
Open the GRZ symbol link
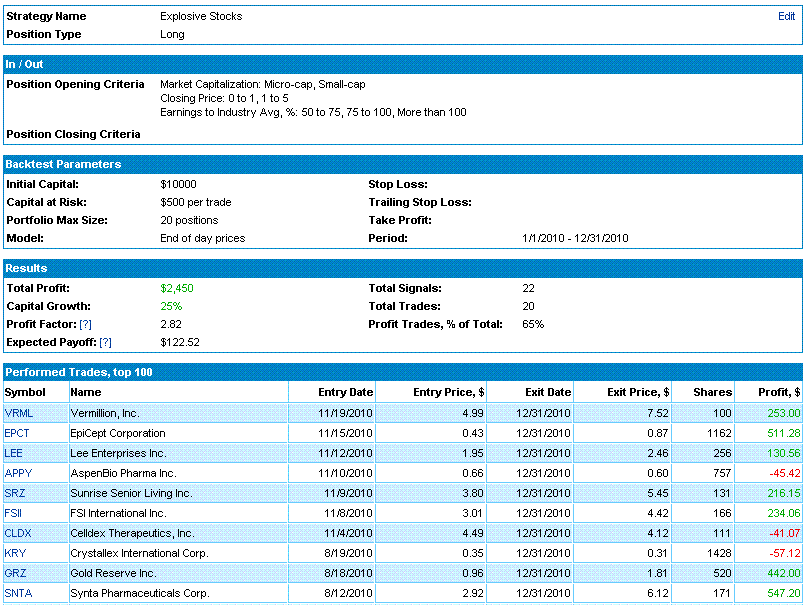click(15, 573)
